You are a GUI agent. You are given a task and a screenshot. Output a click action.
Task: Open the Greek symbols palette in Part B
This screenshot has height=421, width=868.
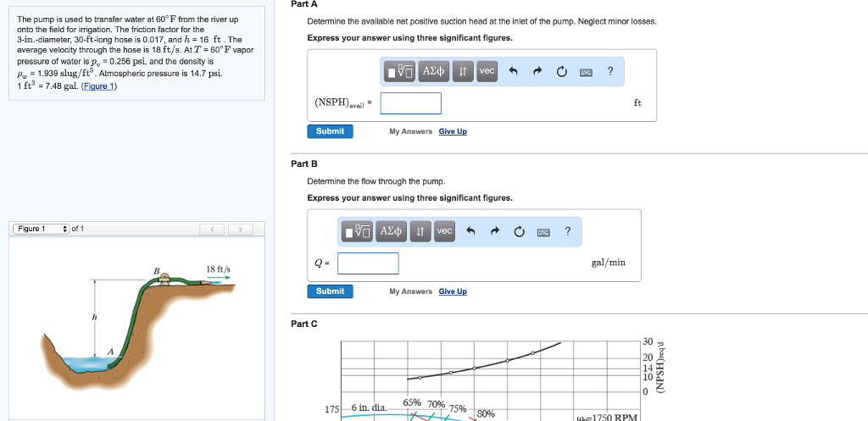point(391,231)
